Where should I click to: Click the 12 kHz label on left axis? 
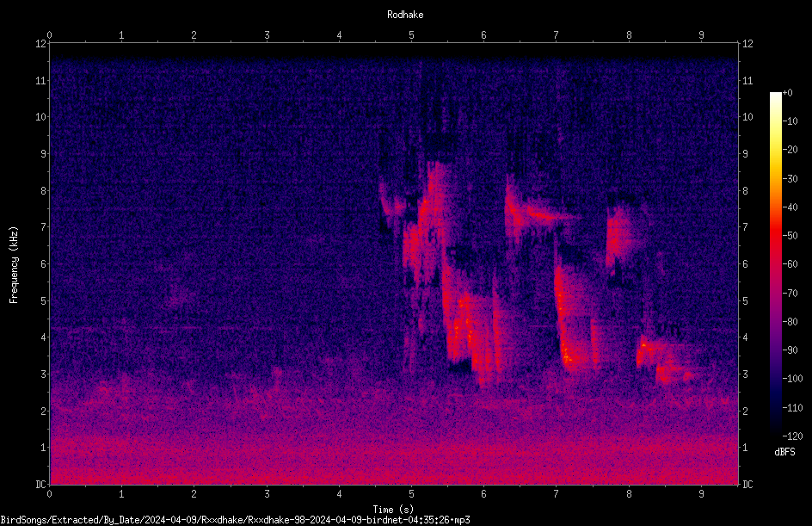coord(40,44)
